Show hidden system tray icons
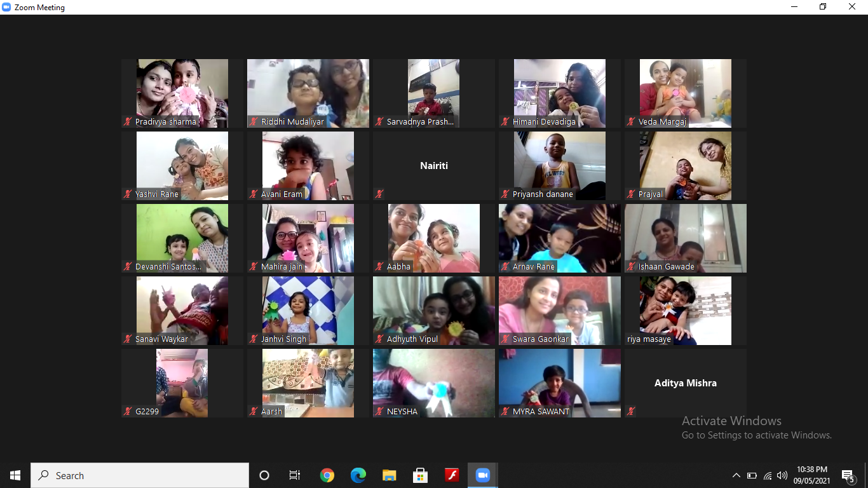Screen dimensions: 868x488 [736, 475]
